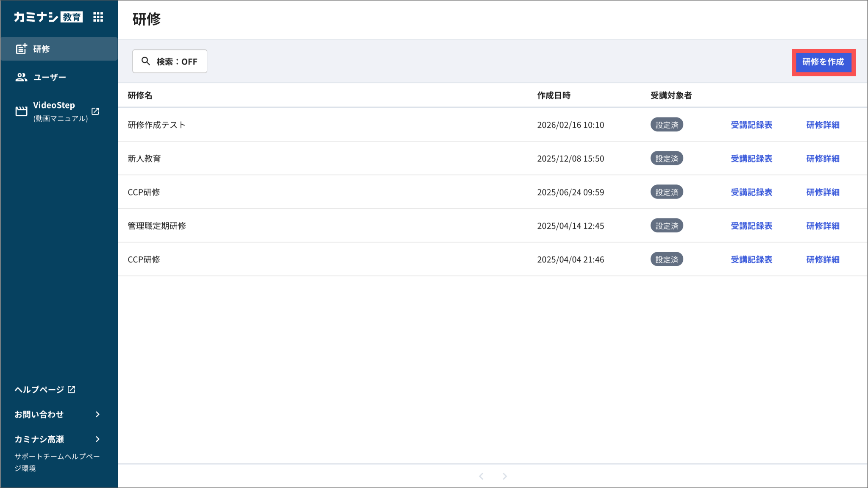Open 研修詳細 for 研修作成テスト

(822, 125)
